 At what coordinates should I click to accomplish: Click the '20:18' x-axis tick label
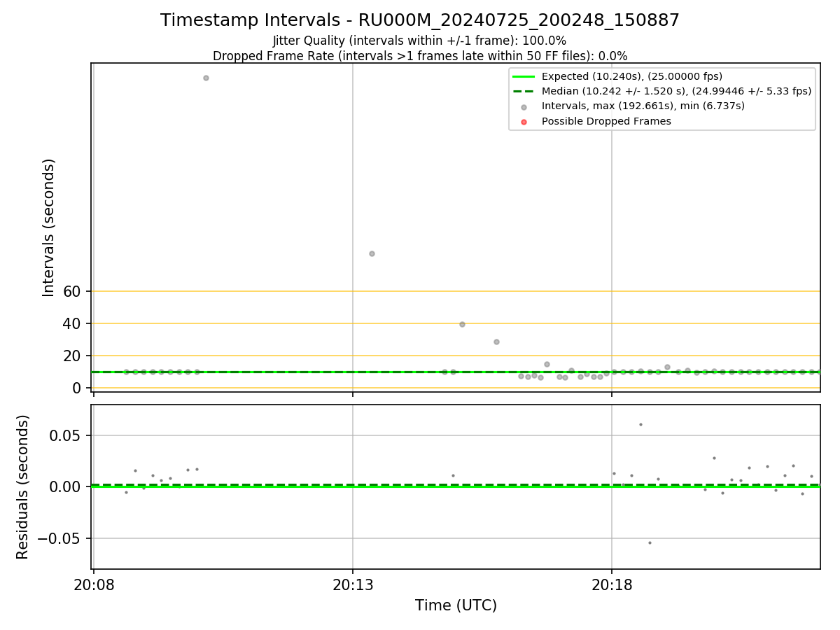(x=612, y=584)
